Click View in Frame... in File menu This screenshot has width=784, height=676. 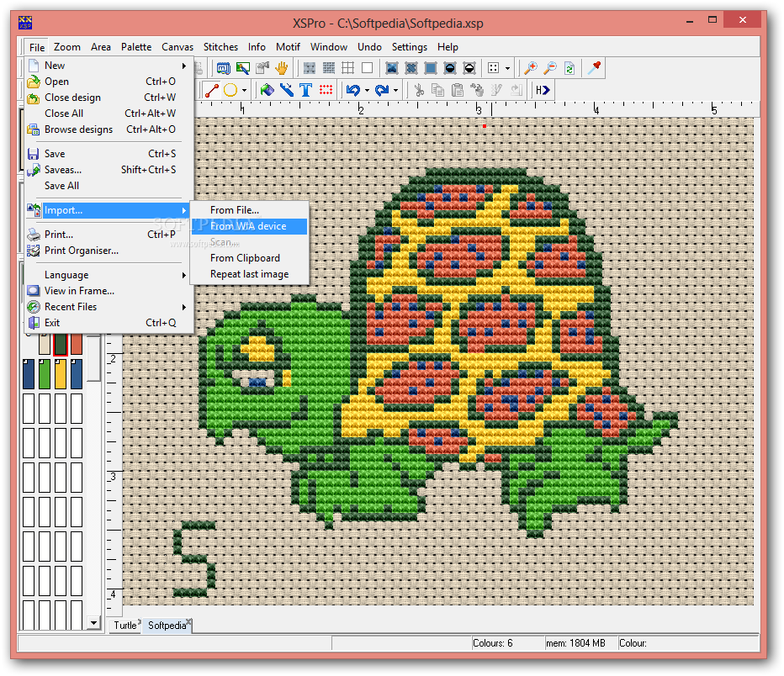point(108,291)
